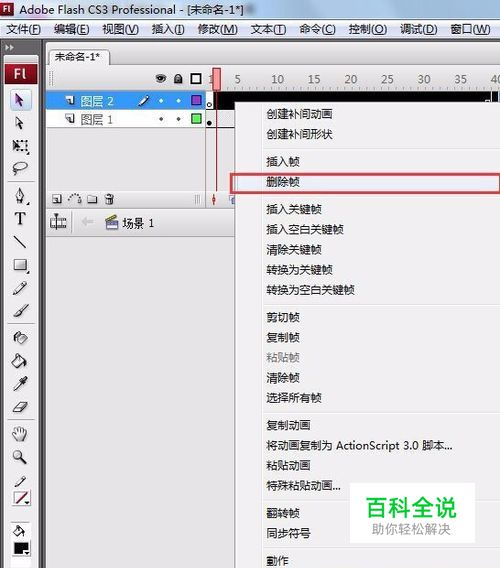
Task: Toggle show all layers as outlines
Action: [x=196, y=79]
